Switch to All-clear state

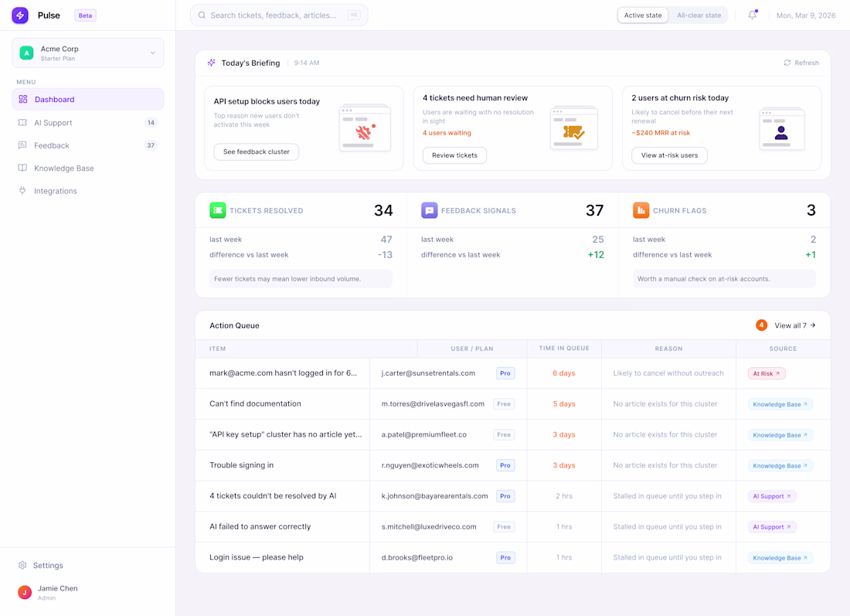699,15
